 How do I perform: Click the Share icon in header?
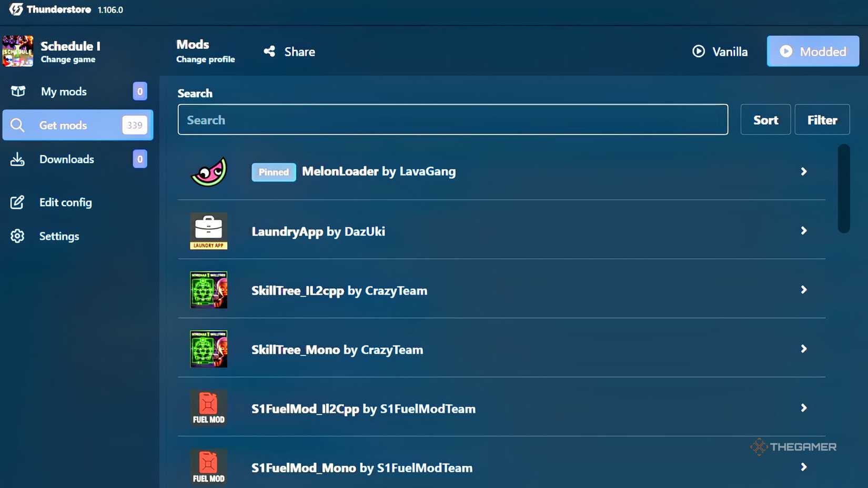coord(269,52)
